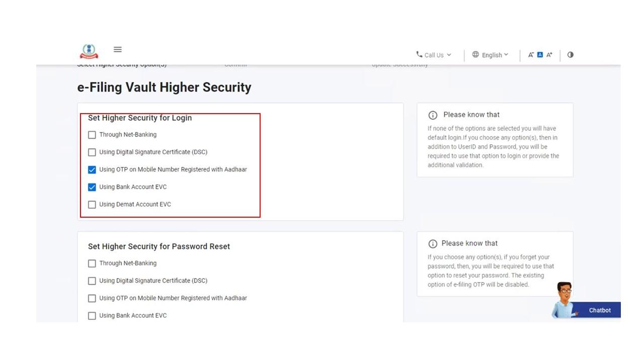The height and width of the screenshot is (362, 644).
Task: Decrease text size with the A- icon
Action: pos(531,54)
